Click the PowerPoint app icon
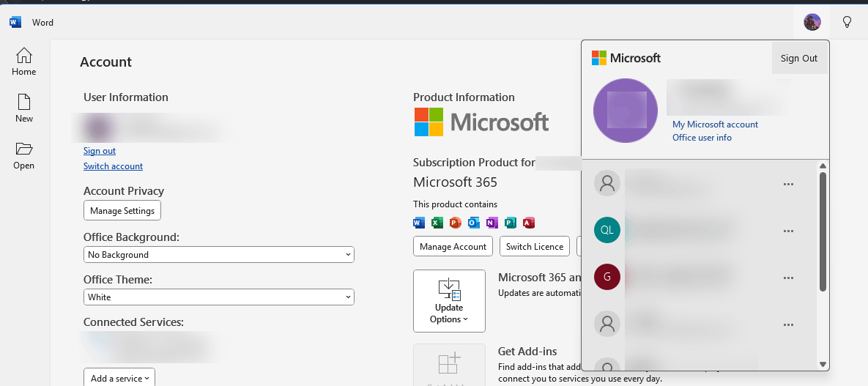The height and width of the screenshot is (386, 868). tap(456, 223)
